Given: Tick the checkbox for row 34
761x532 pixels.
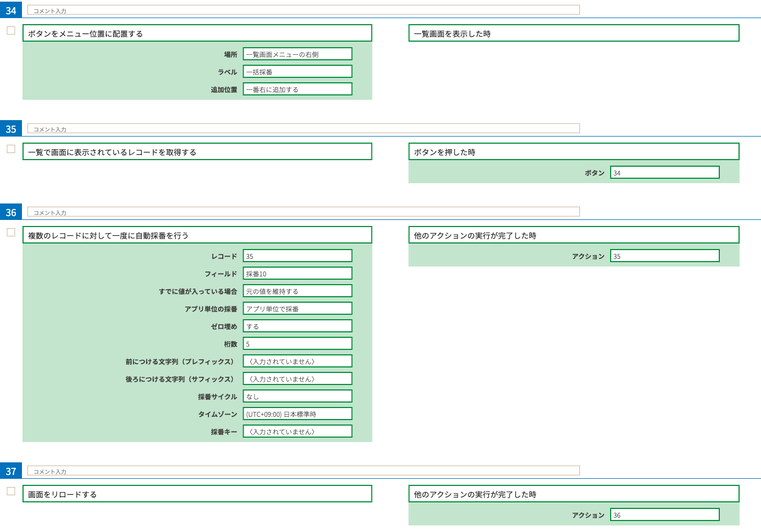Looking at the screenshot, I should click(x=11, y=31).
